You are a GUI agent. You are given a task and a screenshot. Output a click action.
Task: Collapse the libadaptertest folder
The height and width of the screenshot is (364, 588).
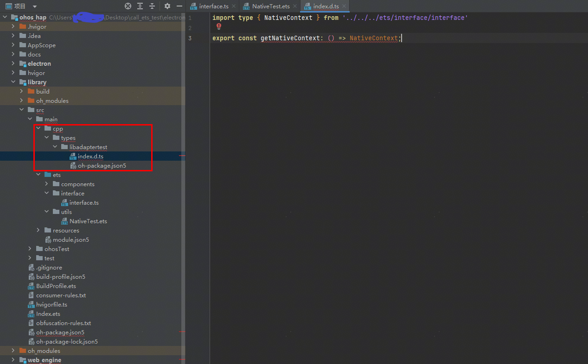pyautogui.click(x=55, y=147)
